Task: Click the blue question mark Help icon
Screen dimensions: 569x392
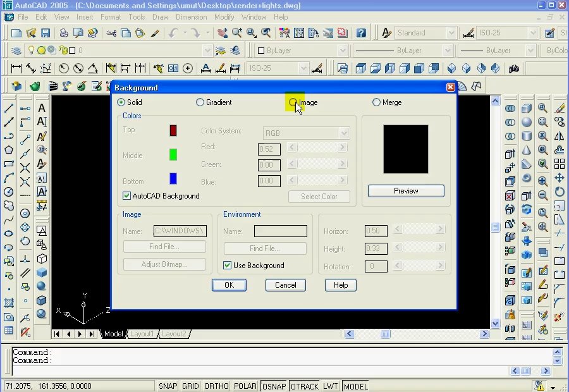Action: [361, 33]
